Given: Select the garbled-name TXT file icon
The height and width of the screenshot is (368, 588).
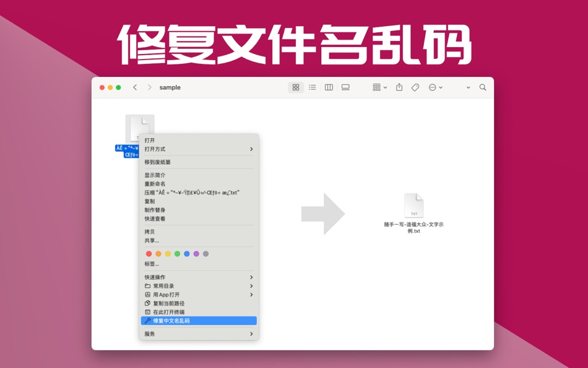Looking at the screenshot, I should pos(139,129).
